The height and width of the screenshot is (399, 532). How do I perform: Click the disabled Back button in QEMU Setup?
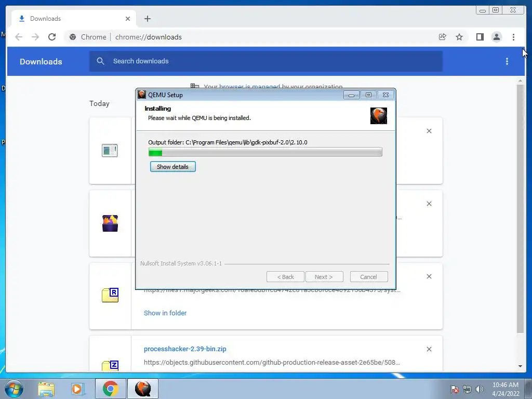click(x=285, y=277)
